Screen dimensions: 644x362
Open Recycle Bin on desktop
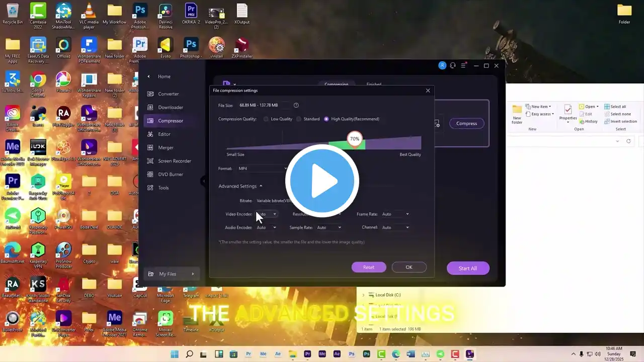pos(13,14)
